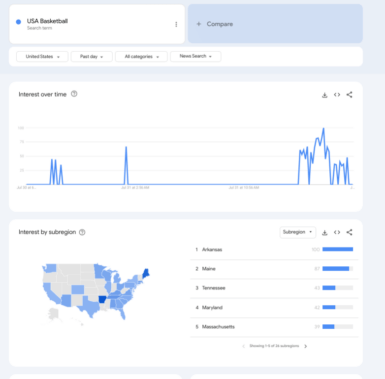Image resolution: width=385 pixels, height=379 pixels.
Task: Open help for Interest by subregion
Action: (82, 232)
